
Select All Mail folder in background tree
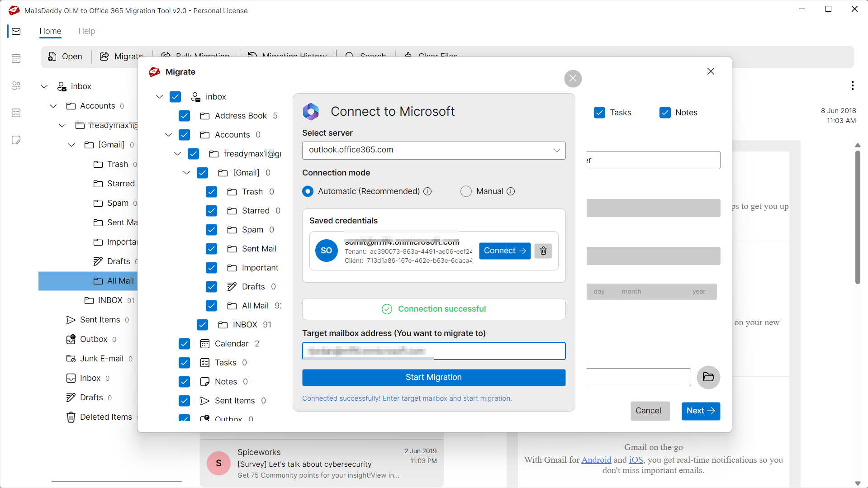(88, 281)
